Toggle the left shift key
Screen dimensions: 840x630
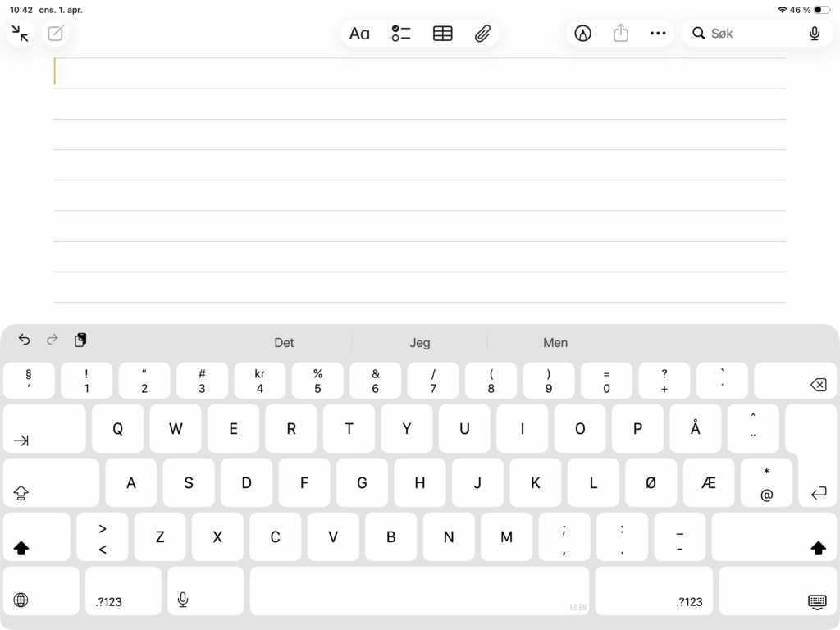[36, 536]
